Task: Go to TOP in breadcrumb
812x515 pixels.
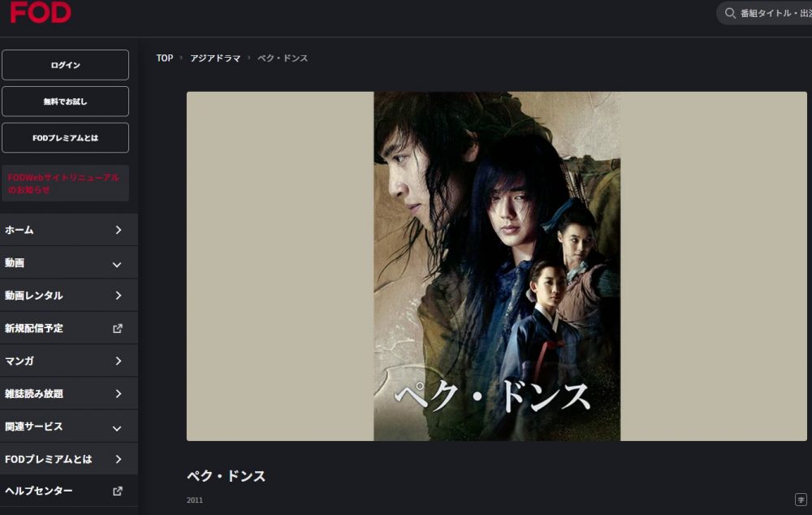Action: tap(165, 58)
